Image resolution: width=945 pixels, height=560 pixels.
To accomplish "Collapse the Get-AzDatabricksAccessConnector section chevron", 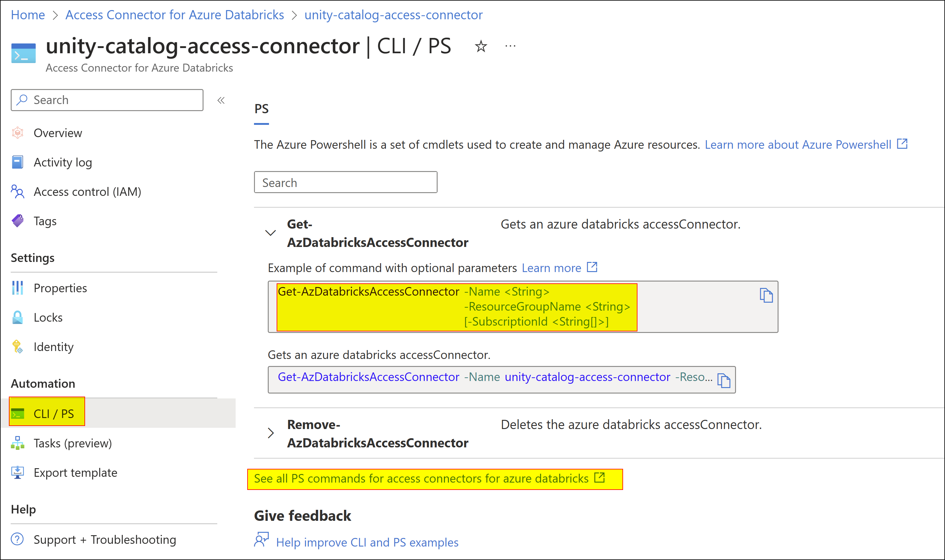I will coord(271,233).
